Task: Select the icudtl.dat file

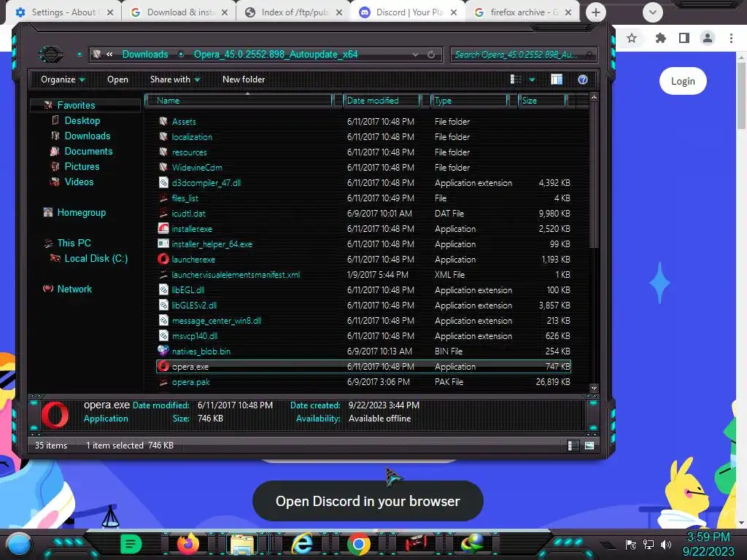Action: coord(189,214)
